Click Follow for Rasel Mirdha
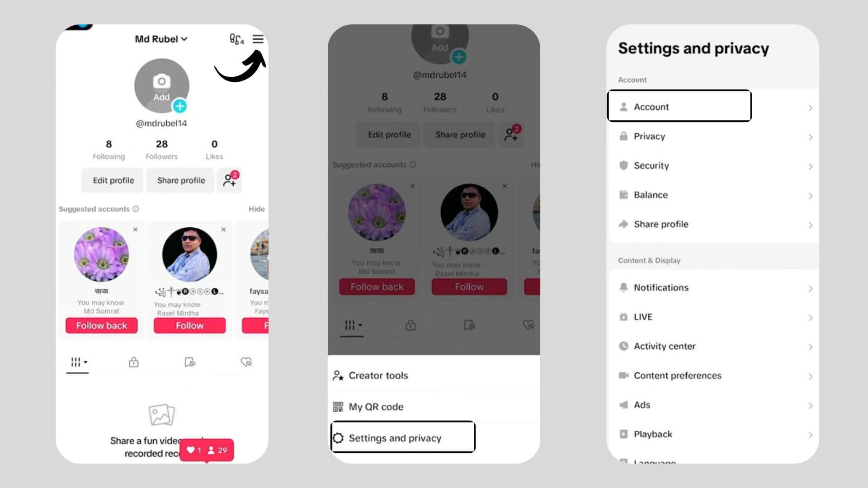Viewport: 868px width, 488px height. 189,325
